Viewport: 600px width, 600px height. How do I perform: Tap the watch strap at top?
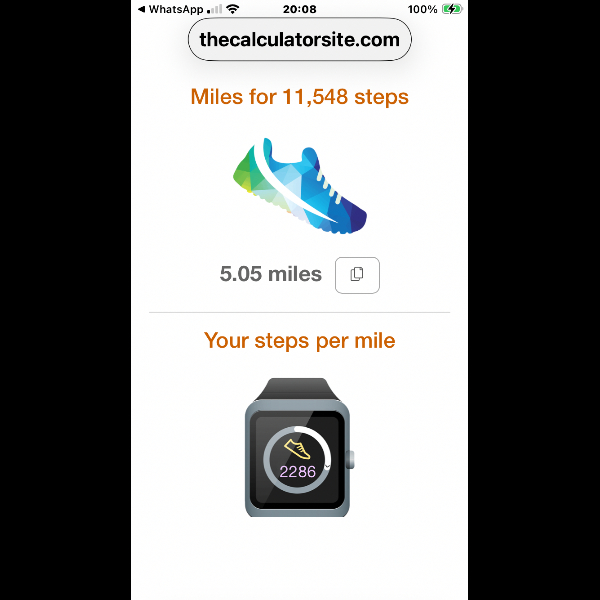pos(297,389)
